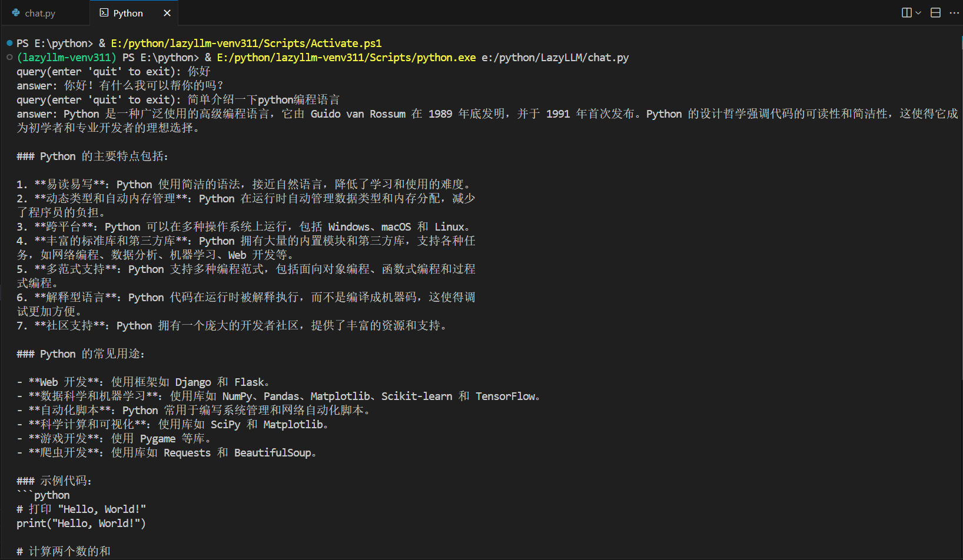Click the 数据科学和机器学习 bullet with NumPy
This screenshot has width=963, height=560.
tap(280, 396)
